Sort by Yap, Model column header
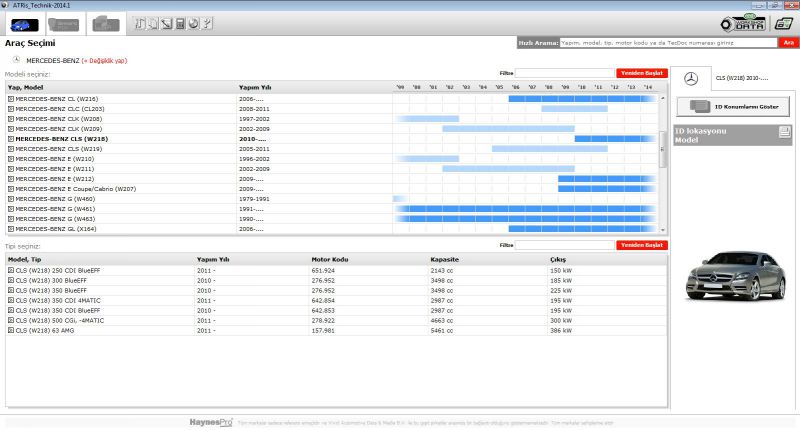The height and width of the screenshot is (430, 800). [x=26, y=88]
